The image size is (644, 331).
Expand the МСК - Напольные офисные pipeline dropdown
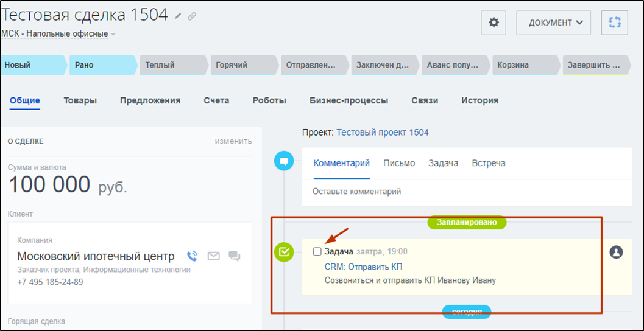[113, 34]
